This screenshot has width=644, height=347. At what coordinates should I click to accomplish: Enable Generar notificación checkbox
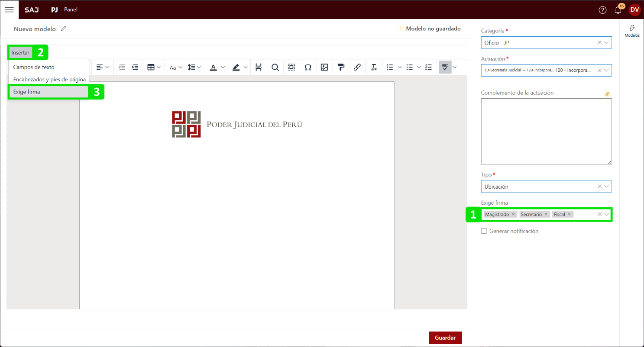pos(484,231)
